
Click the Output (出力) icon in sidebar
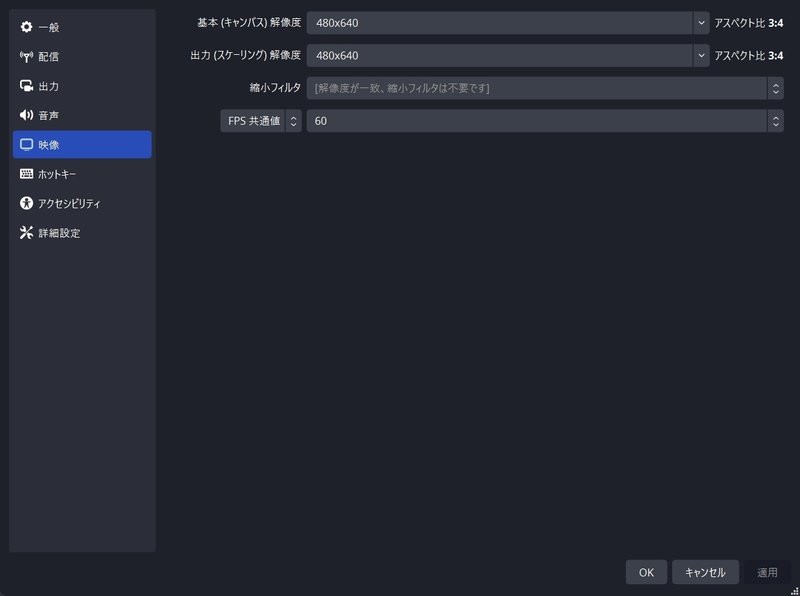[26, 86]
